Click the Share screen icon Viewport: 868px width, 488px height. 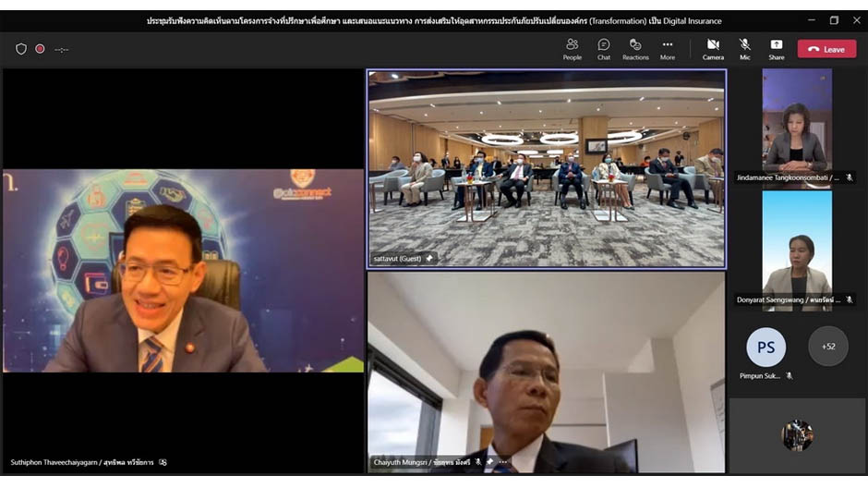coord(776,49)
